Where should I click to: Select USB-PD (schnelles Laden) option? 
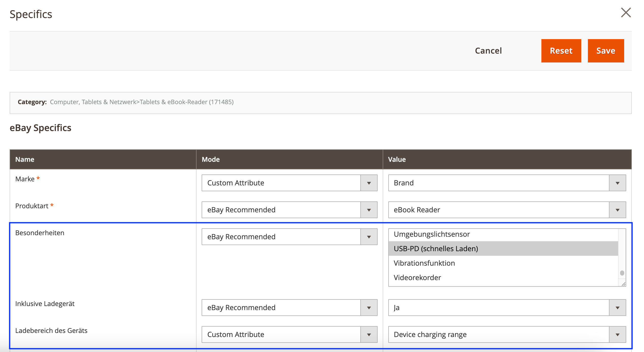point(436,249)
